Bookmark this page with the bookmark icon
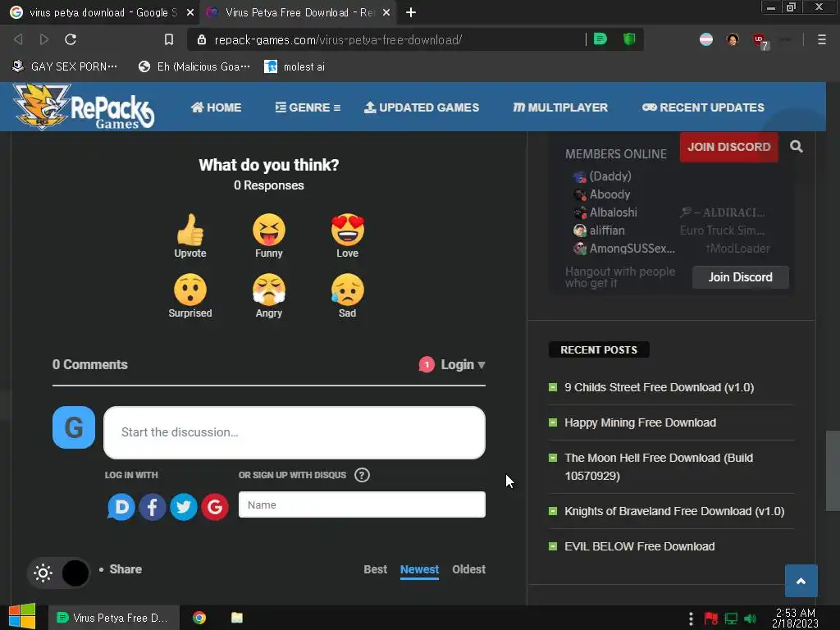Screen dimensions: 840x630 (169, 39)
